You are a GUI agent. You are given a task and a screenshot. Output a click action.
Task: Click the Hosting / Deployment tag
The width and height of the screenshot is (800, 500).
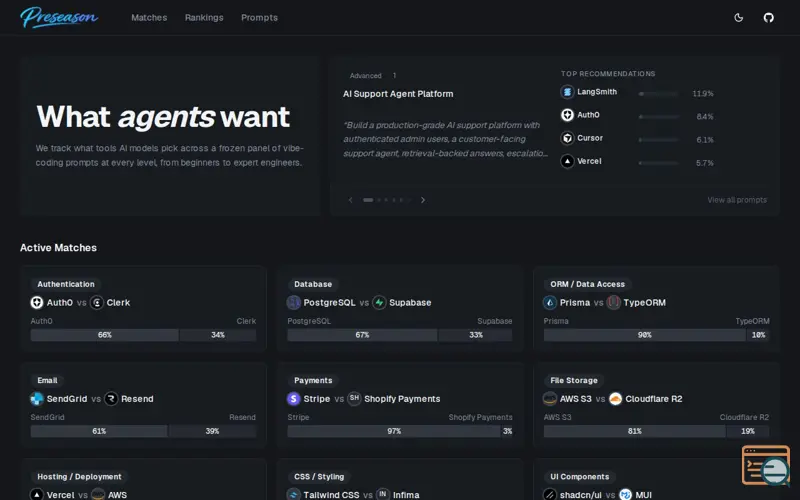(x=79, y=477)
